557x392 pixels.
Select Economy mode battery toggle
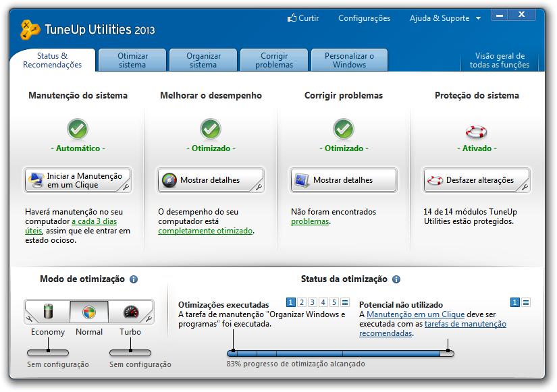pyautogui.click(x=49, y=312)
